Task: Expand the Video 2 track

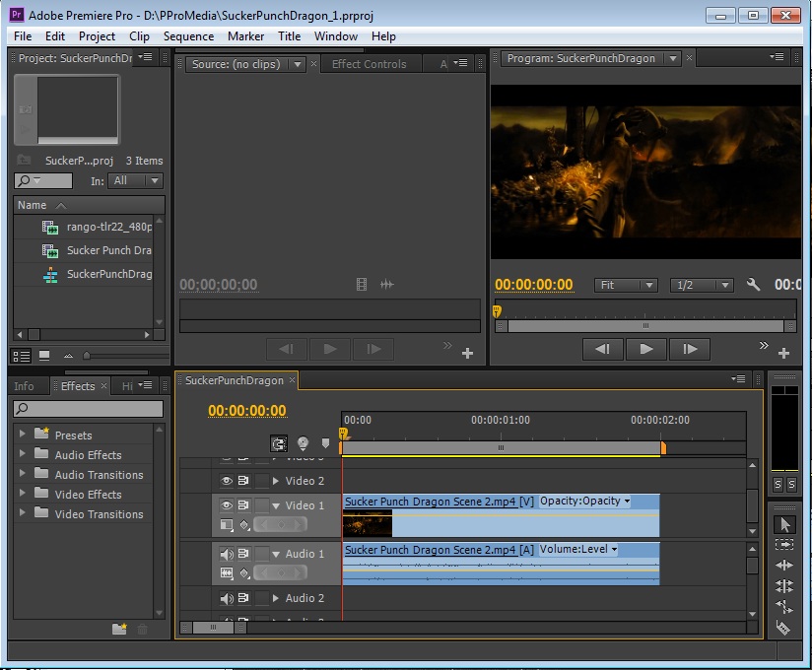Action: click(276, 481)
